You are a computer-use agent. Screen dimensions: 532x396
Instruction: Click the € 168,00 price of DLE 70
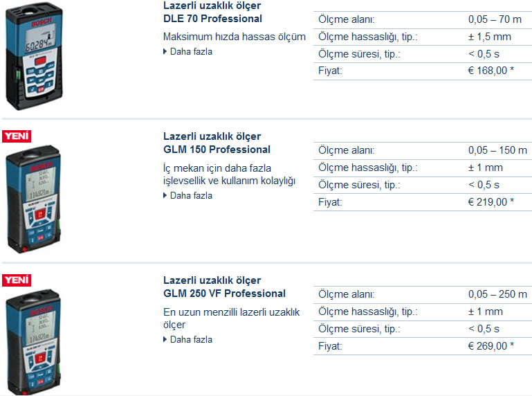(x=491, y=71)
